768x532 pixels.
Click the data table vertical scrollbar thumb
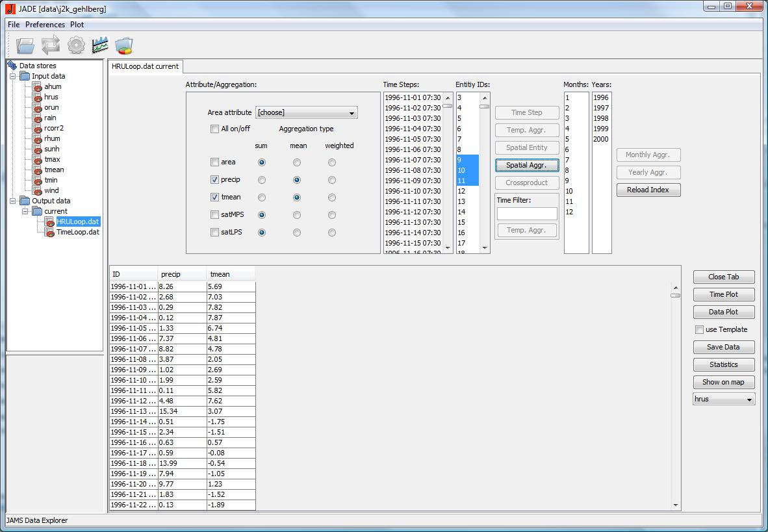point(676,296)
